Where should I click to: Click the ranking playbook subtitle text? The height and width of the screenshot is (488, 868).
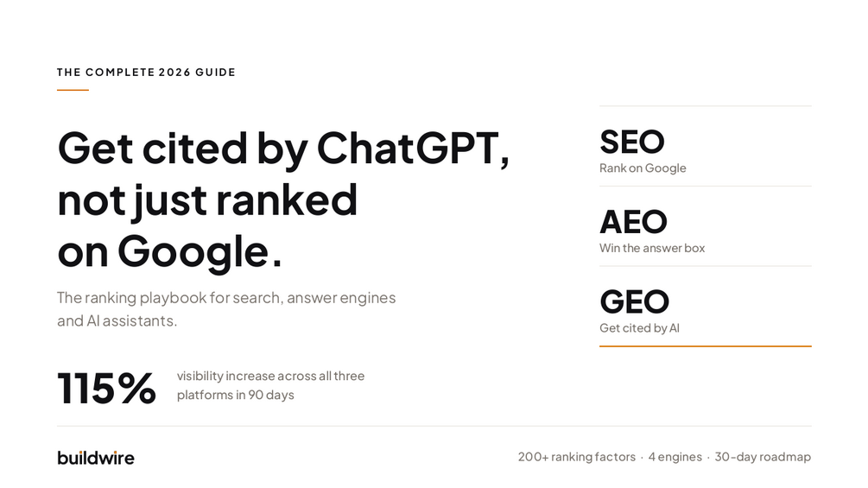pyautogui.click(x=226, y=308)
